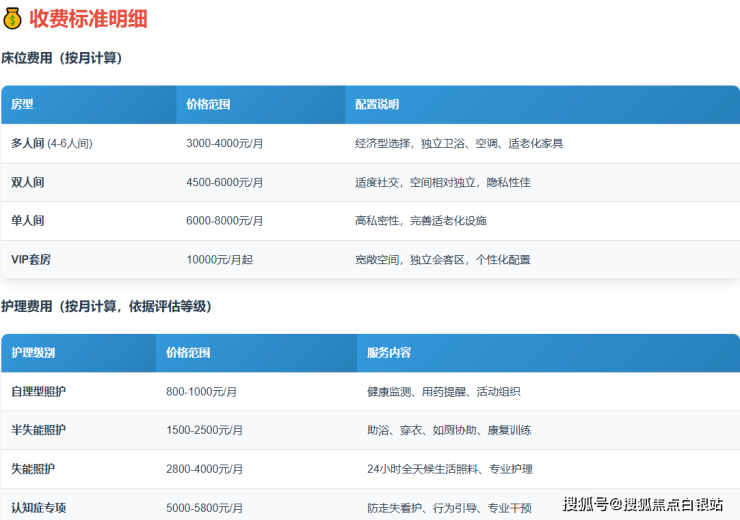Select the 自理型照护 row label
This screenshot has height=520, width=740.
click(39, 392)
